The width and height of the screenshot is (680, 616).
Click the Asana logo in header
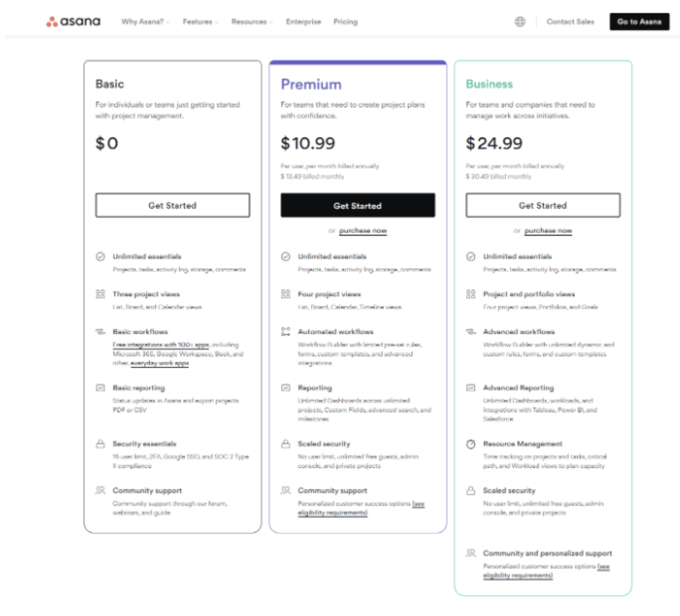[x=74, y=22]
